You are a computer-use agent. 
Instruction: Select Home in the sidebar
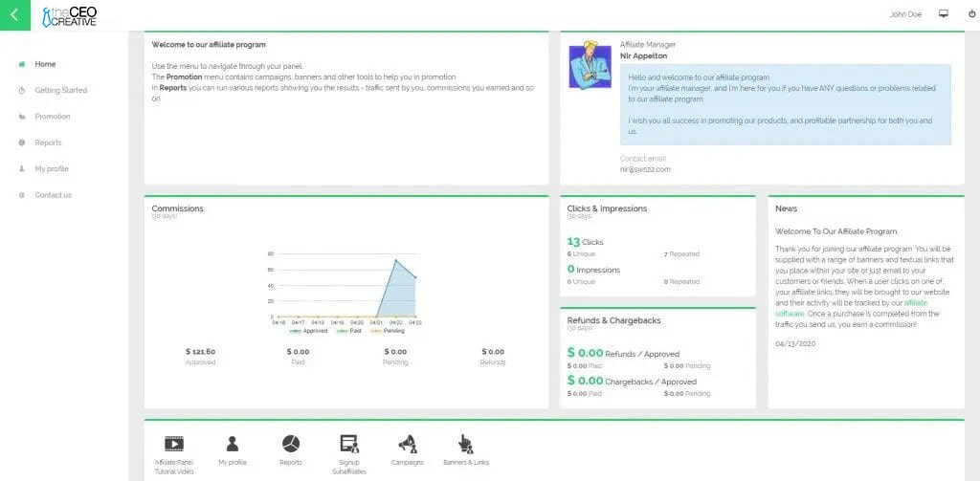tap(45, 64)
